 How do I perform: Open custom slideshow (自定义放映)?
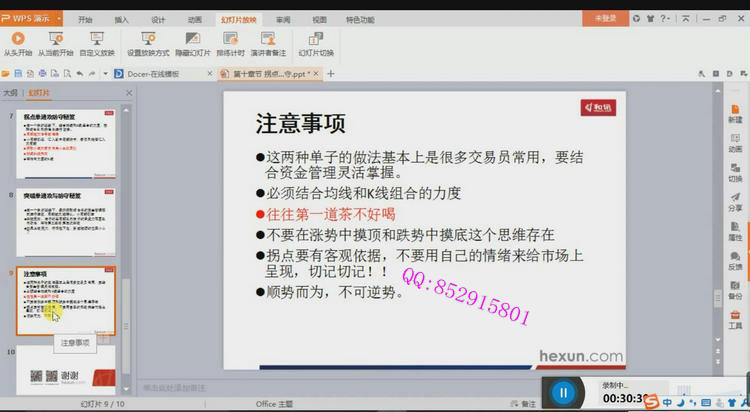97,43
